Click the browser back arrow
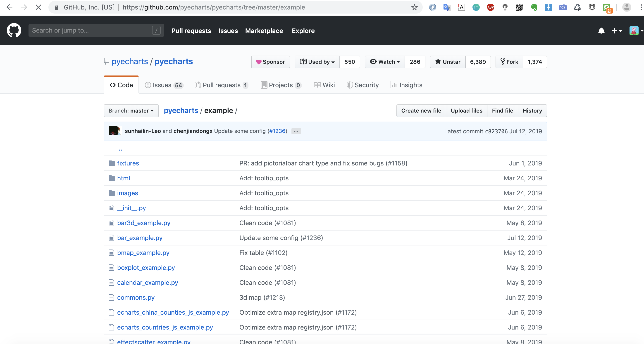This screenshot has width=644, height=344. coord(10,7)
